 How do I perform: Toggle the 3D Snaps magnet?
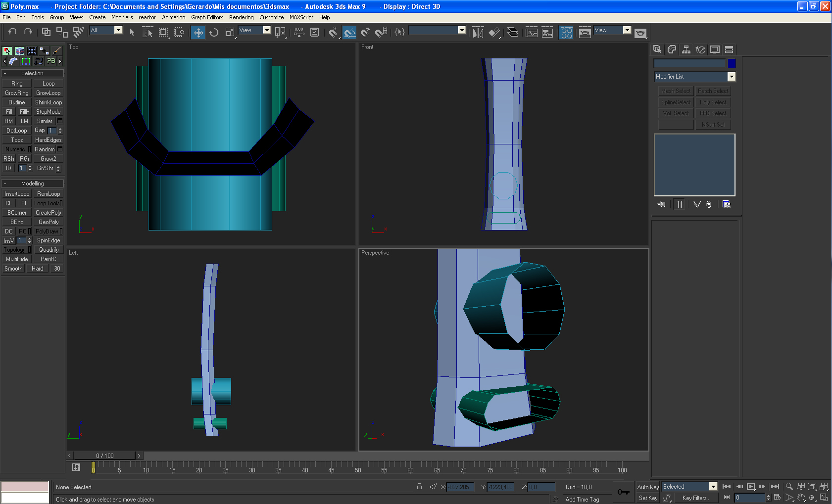tap(334, 33)
